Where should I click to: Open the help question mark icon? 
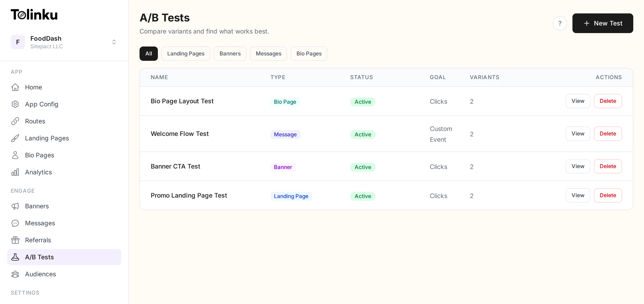(x=560, y=23)
